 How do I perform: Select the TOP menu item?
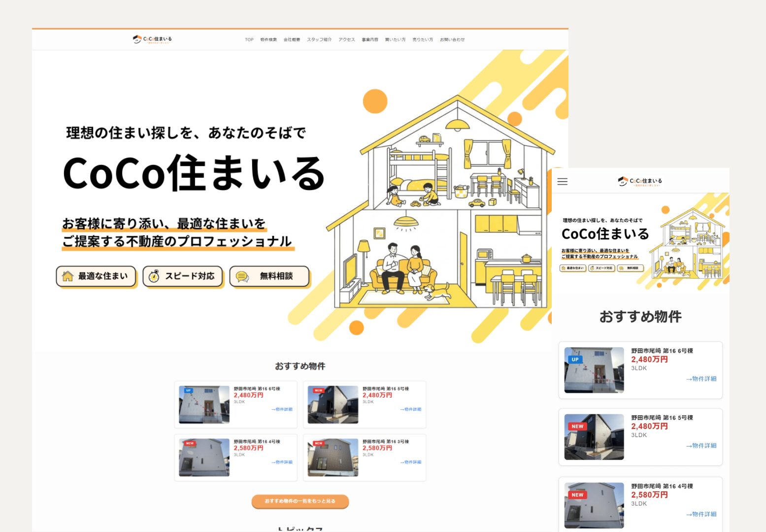click(x=249, y=39)
